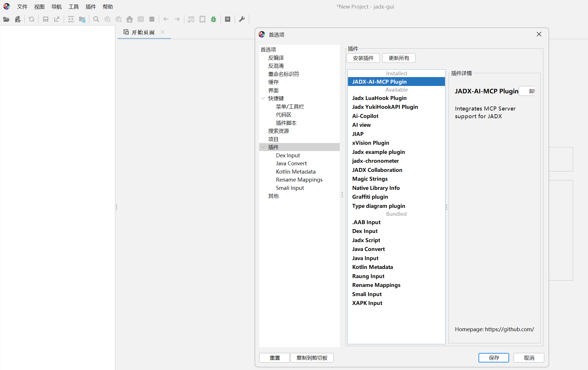The image size is (588, 370).
Task: Click the 安装插件 button
Action: tap(363, 58)
